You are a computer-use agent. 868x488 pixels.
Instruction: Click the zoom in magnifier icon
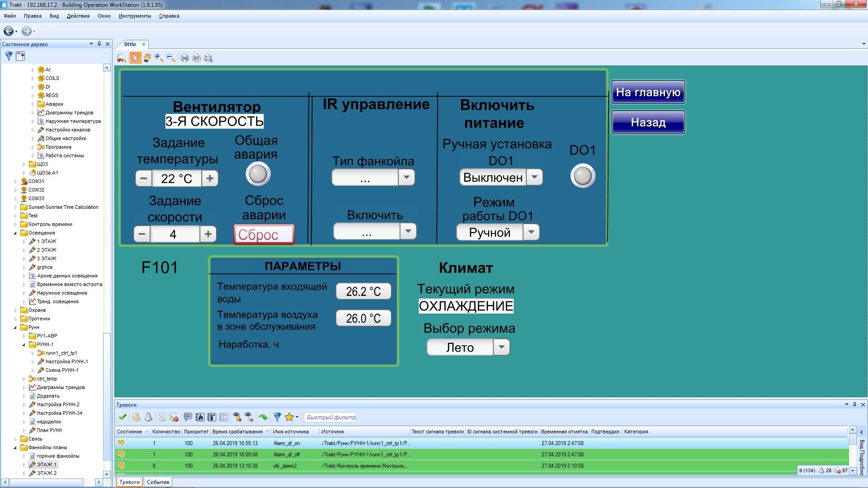pyautogui.click(x=159, y=58)
